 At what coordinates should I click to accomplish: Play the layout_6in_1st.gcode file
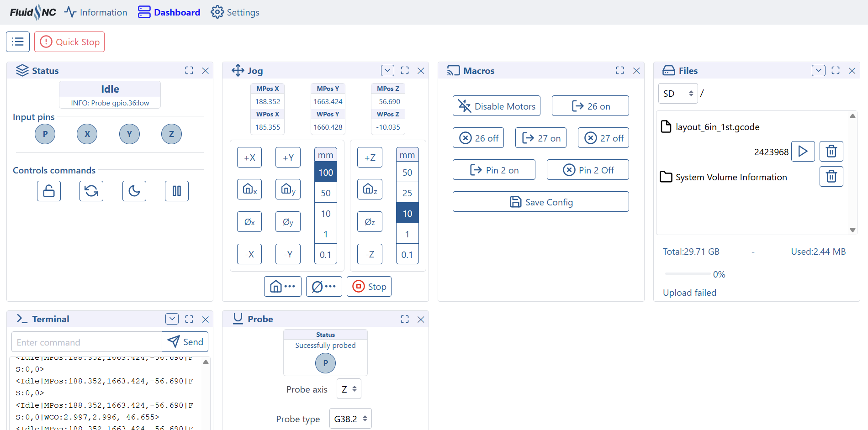coord(803,151)
